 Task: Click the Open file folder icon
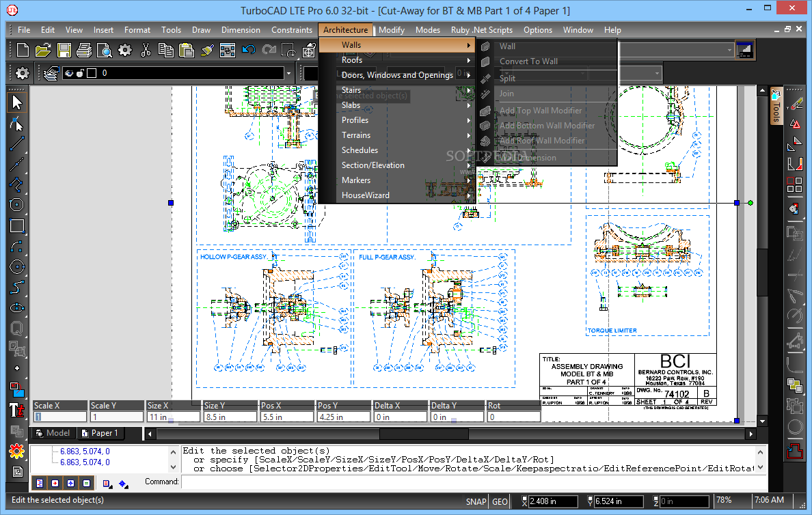coord(43,51)
